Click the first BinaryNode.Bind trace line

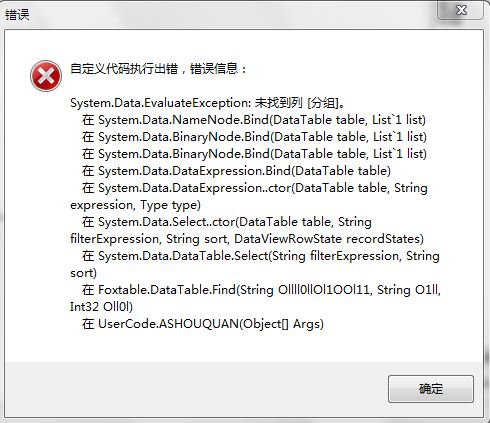(x=254, y=137)
